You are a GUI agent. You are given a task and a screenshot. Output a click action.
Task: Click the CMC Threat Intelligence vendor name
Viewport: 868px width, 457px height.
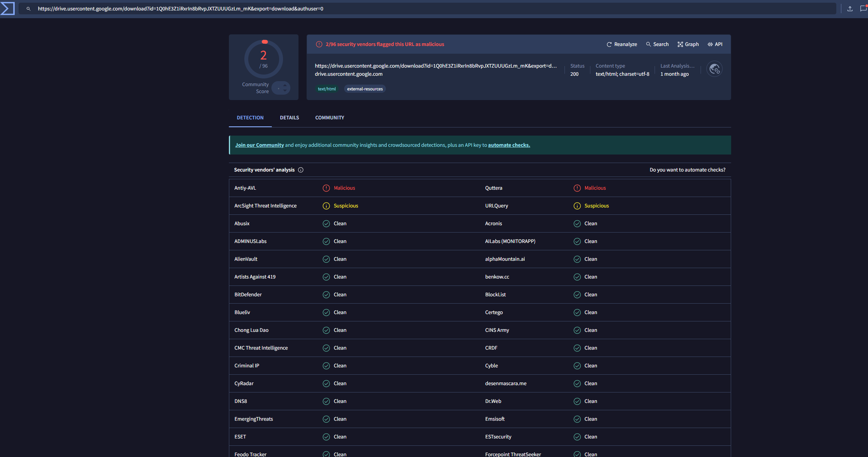point(261,348)
